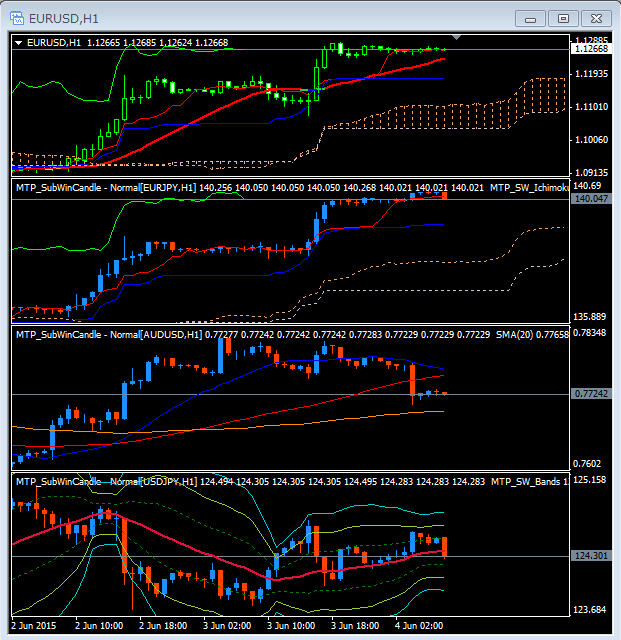Click the time axis label 2 Jun 10:00
Viewport: 621px width, 640px height.
[99, 626]
